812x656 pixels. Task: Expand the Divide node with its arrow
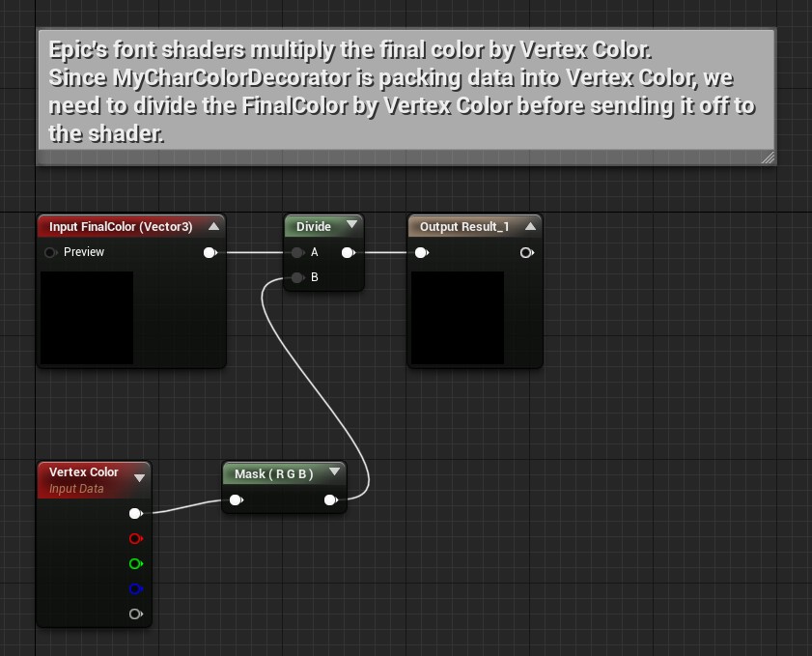click(351, 225)
